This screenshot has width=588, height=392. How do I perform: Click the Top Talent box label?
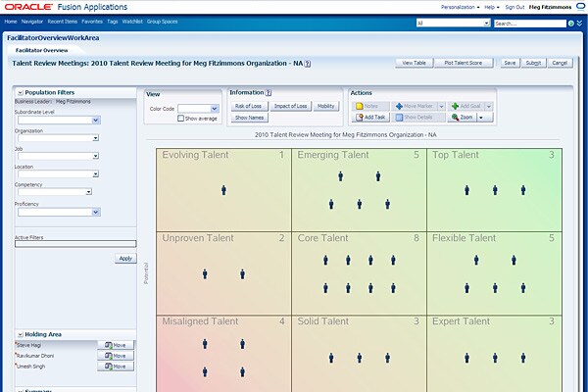(456, 155)
